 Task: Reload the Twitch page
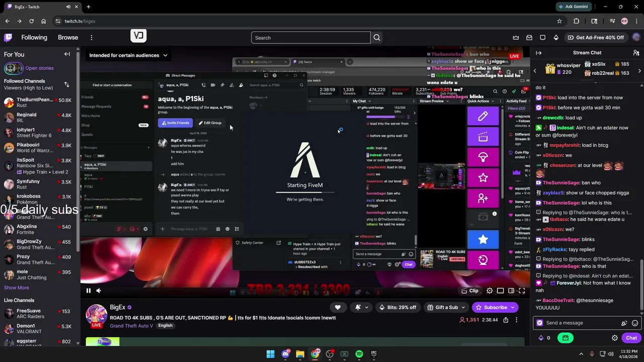[x=31, y=21]
